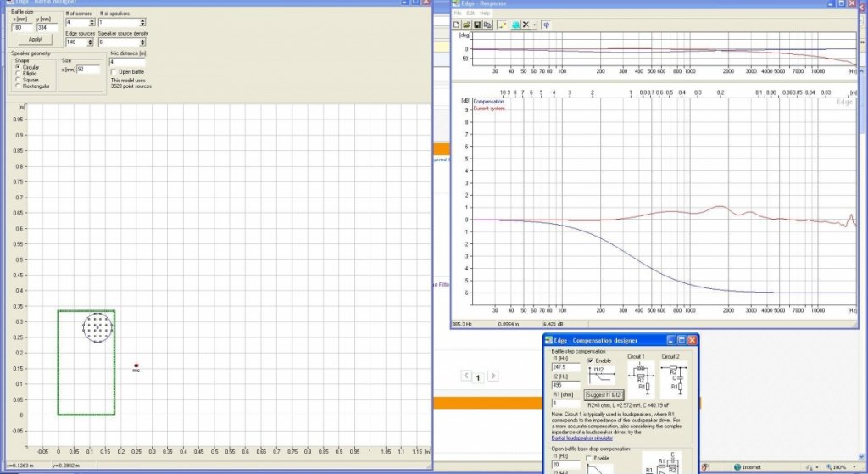Open dropdown arrow next to X icon
Viewport: 868px width, 474px height.
[x=535, y=25]
